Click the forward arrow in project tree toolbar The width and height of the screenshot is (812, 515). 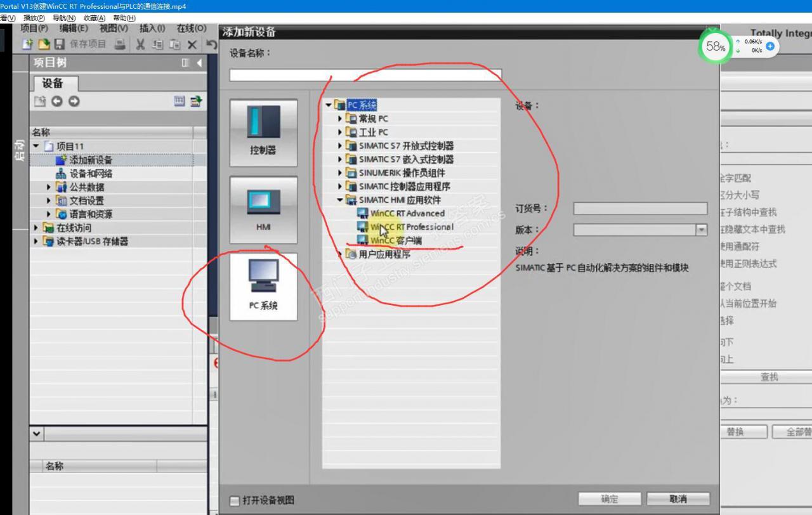click(x=74, y=101)
